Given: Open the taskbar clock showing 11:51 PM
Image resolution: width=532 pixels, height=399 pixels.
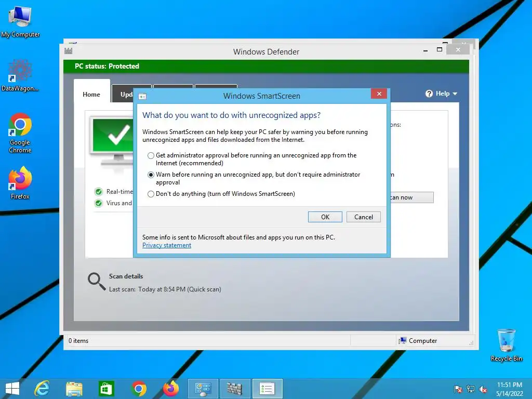Looking at the screenshot, I should tap(509, 389).
